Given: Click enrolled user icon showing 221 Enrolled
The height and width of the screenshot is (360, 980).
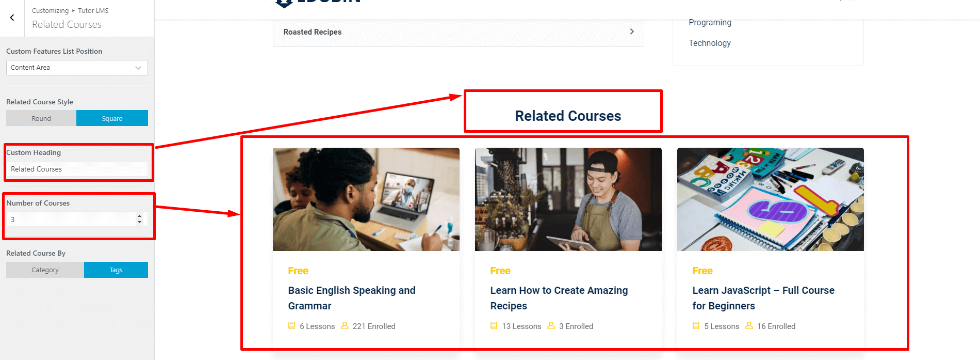Looking at the screenshot, I should click(345, 326).
